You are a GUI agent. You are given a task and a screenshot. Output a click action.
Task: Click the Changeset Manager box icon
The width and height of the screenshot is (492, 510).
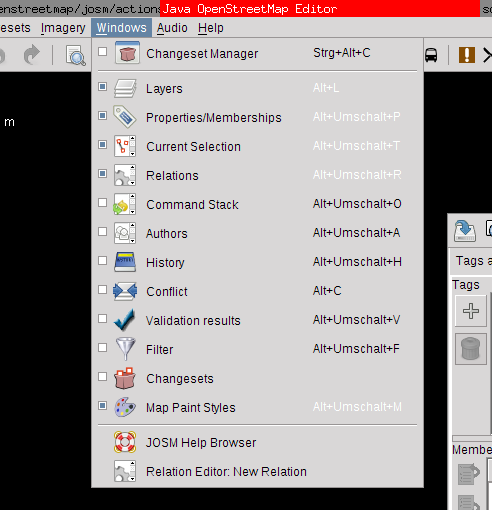pyautogui.click(x=127, y=53)
